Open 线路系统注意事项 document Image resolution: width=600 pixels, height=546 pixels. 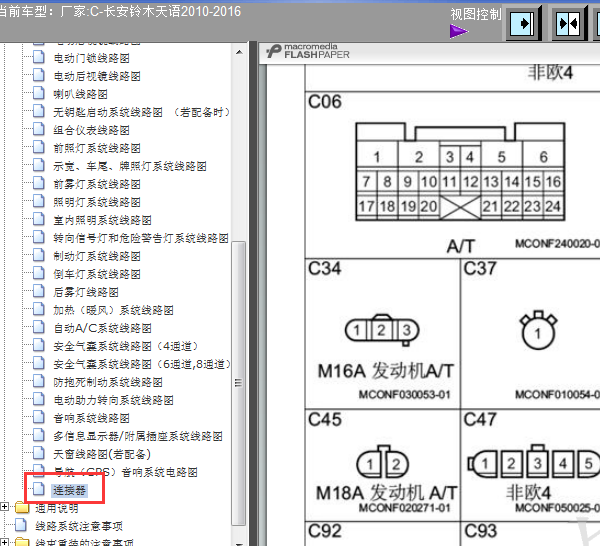(x=79, y=526)
